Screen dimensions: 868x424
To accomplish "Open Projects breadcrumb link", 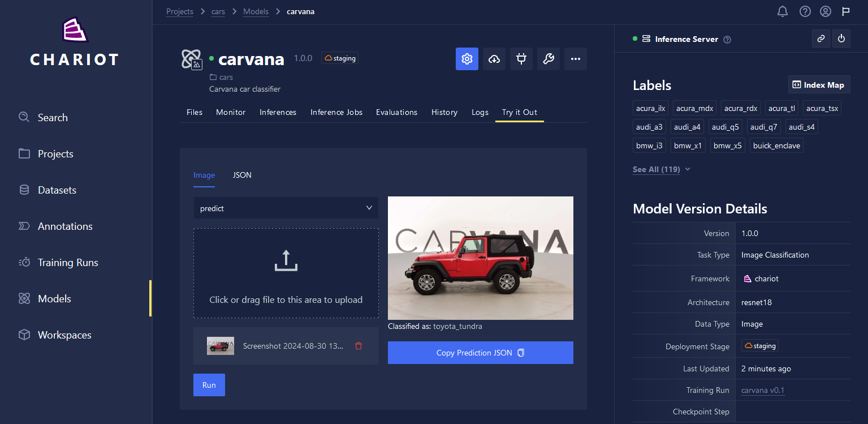I will pyautogui.click(x=180, y=11).
